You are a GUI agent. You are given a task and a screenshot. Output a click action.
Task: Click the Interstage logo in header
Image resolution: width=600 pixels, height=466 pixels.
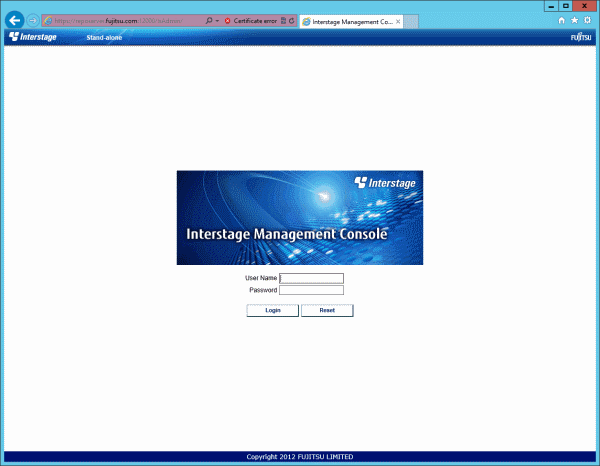tap(33, 37)
